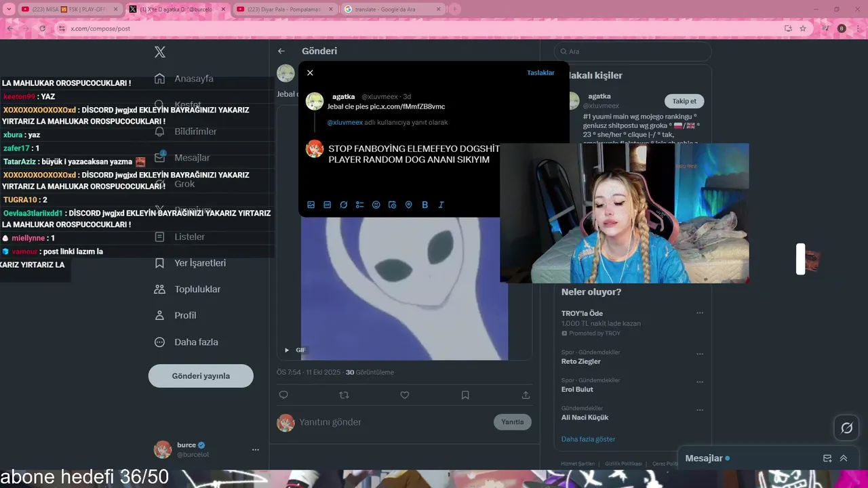Open Mesajlar in the sidebar
868x488 pixels.
(x=182, y=158)
